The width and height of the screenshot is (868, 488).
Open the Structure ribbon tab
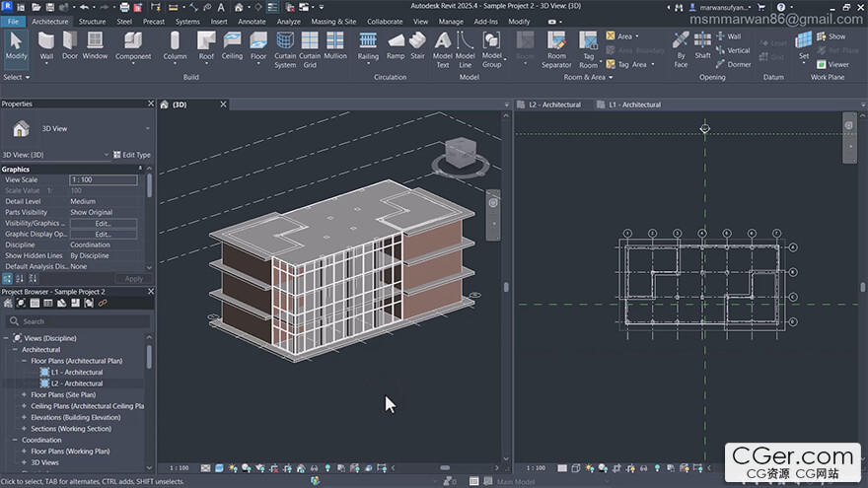pyautogui.click(x=92, y=21)
